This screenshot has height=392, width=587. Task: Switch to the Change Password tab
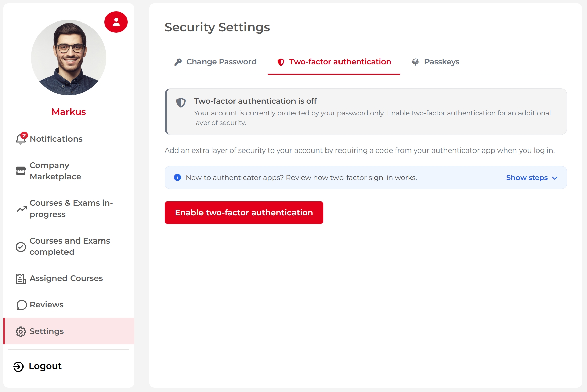click(x=215, y=62)
